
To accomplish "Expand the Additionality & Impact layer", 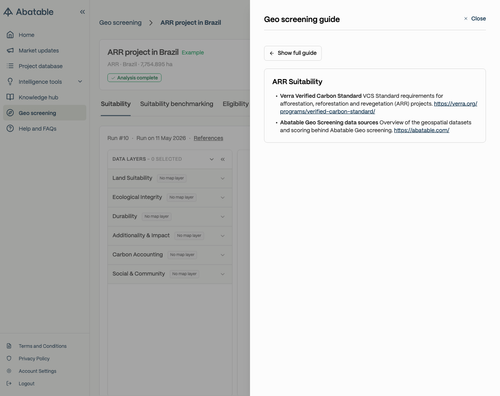I will click(x=223, y=236).
